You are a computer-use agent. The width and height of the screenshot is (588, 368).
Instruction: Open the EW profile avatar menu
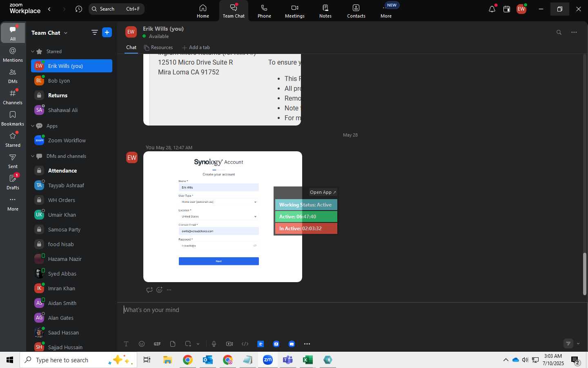pos(521,9)
